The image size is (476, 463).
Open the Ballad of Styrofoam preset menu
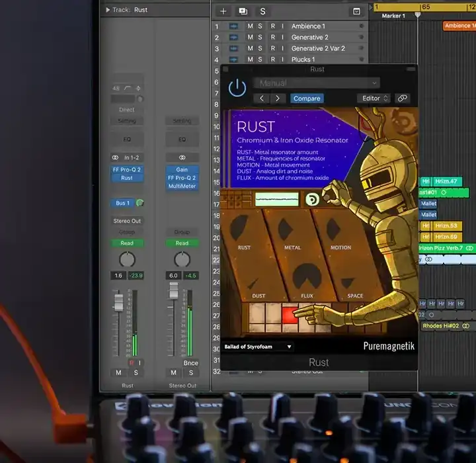(258, 347)
